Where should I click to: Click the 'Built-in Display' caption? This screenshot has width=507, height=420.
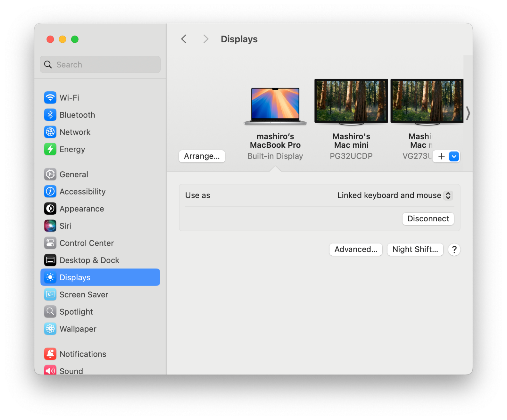coord(275,156)
